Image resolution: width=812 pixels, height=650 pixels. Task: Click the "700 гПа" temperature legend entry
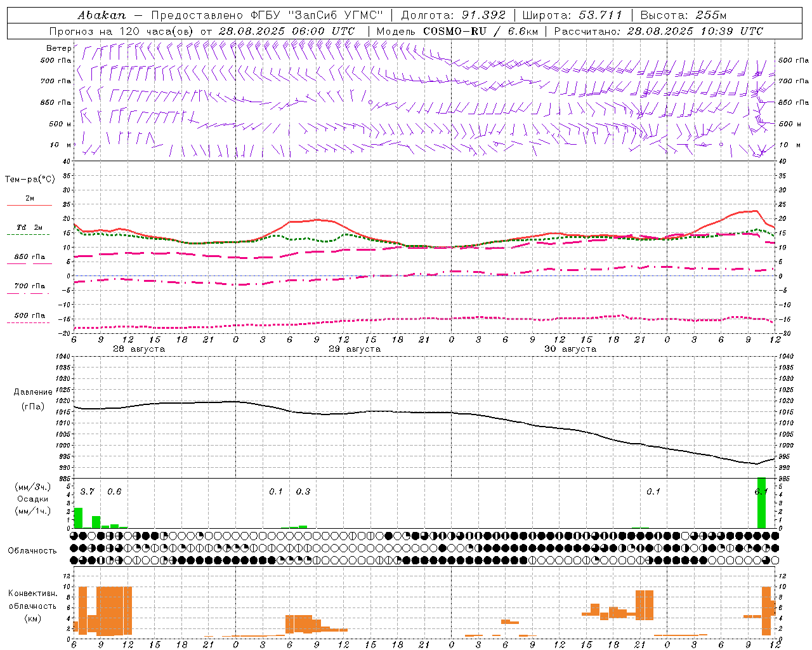(x=30, y=286)
